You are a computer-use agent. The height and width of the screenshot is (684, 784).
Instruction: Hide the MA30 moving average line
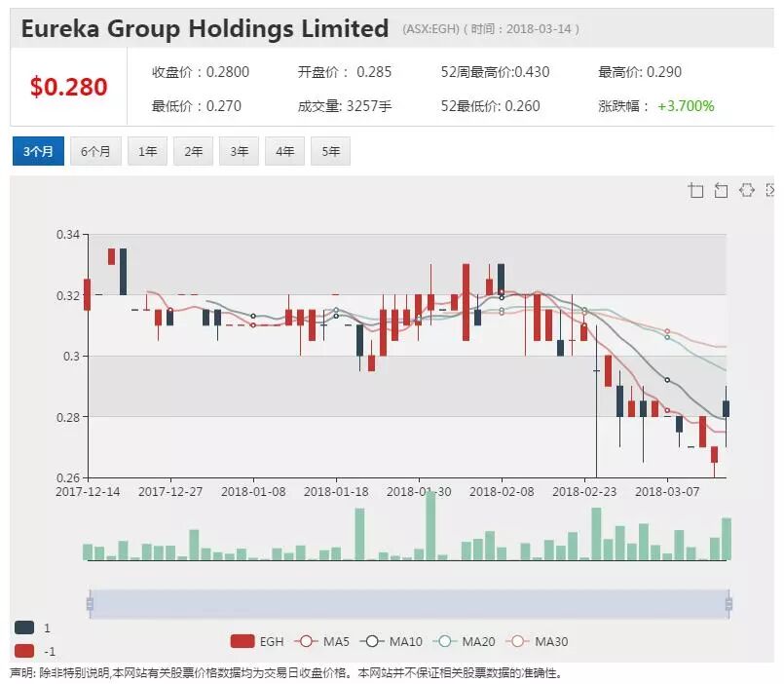click(x=537, y=641)
